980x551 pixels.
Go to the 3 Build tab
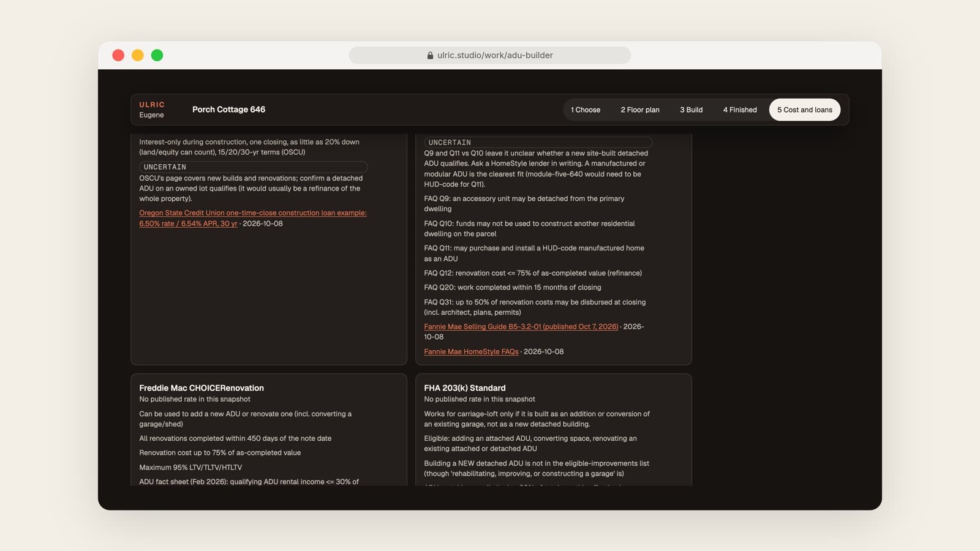point(692,110)
